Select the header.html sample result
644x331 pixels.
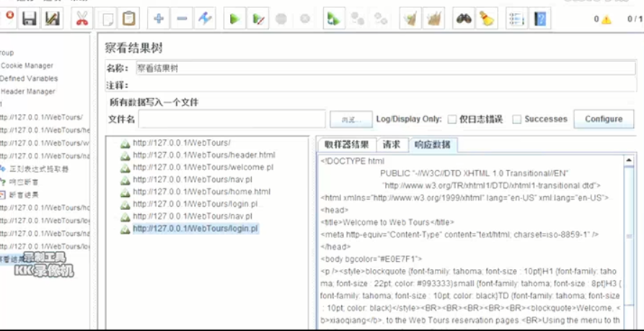[x=204, y=155]
